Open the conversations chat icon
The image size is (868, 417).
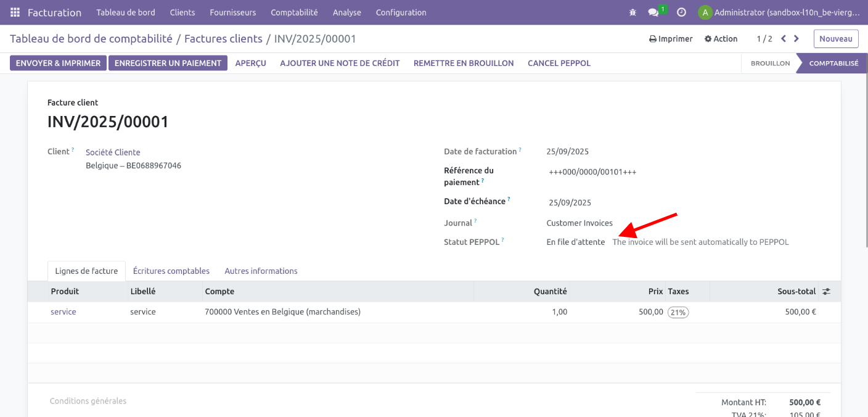(653, 12)
